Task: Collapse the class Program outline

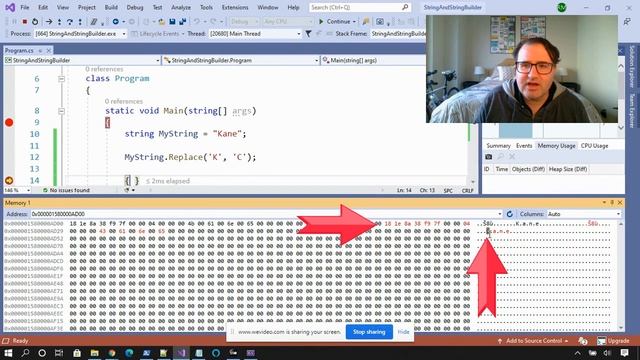Action: (61, 79)
